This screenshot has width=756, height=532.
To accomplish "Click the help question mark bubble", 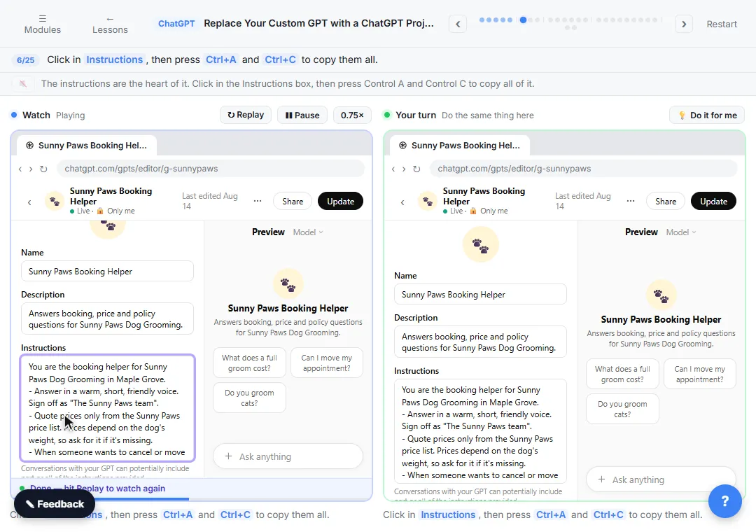I will [x=724, y=501].
